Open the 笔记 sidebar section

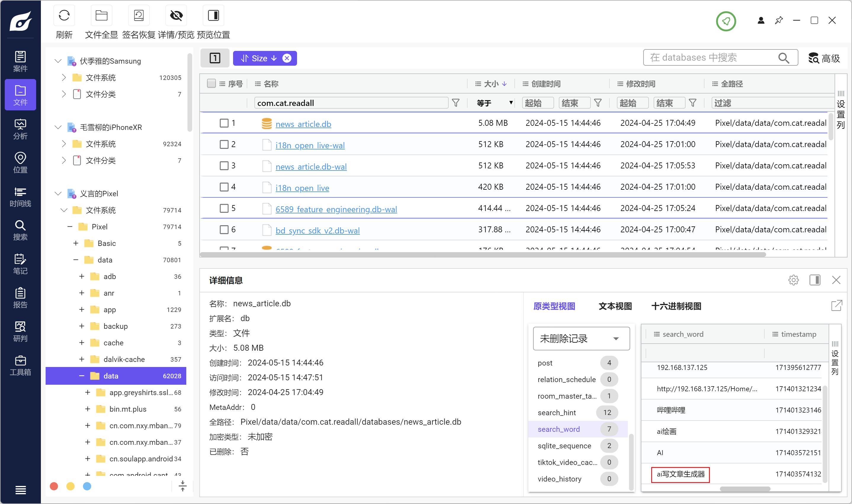pyautogui.click(x=20, y=264)
